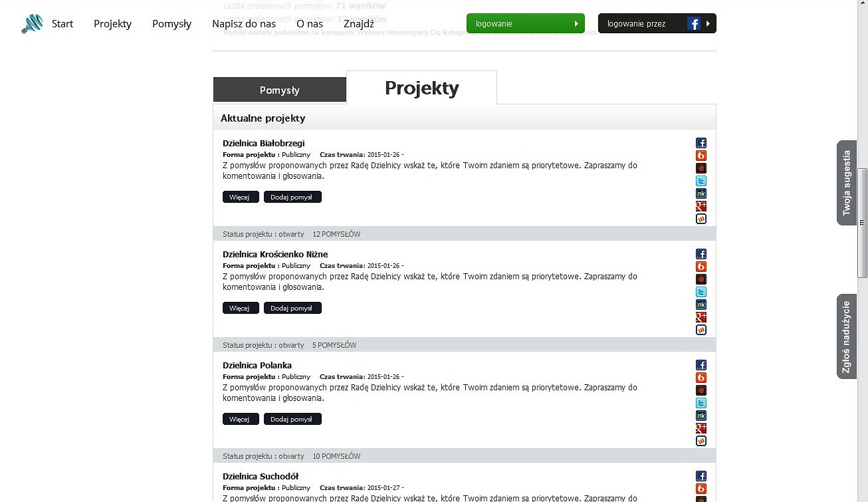Open the Znajdź navigation item
Viewport: 868px width, 502px height.
(x=359, y=24)
